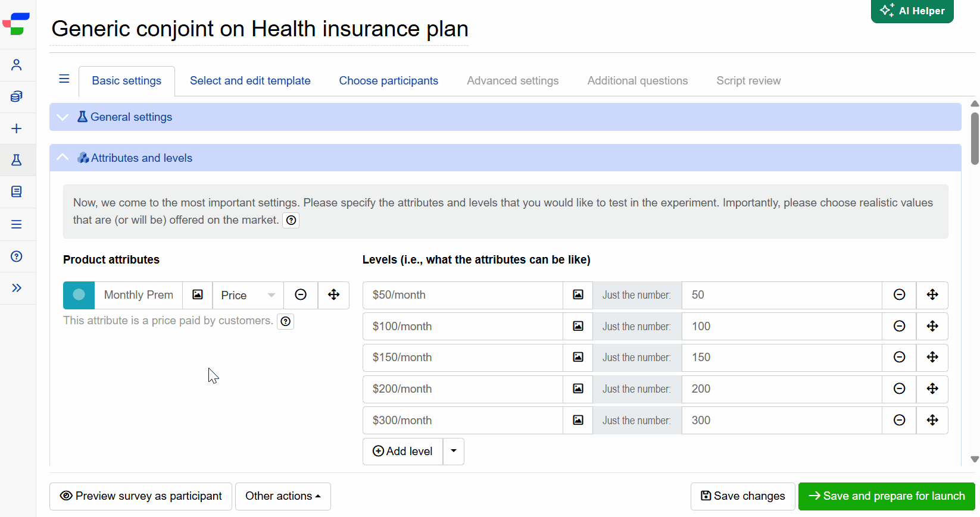Open the list sidebar icon

(x=17, y=224)
